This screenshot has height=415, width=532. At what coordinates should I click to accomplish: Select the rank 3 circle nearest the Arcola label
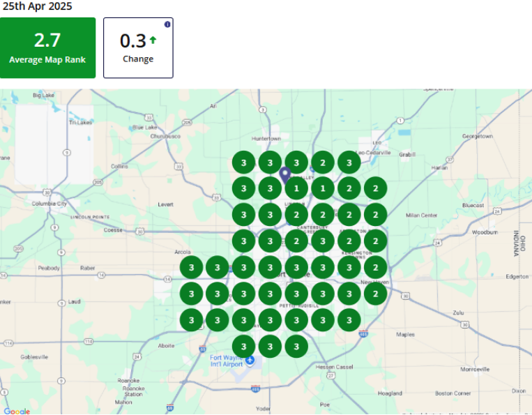191,267
